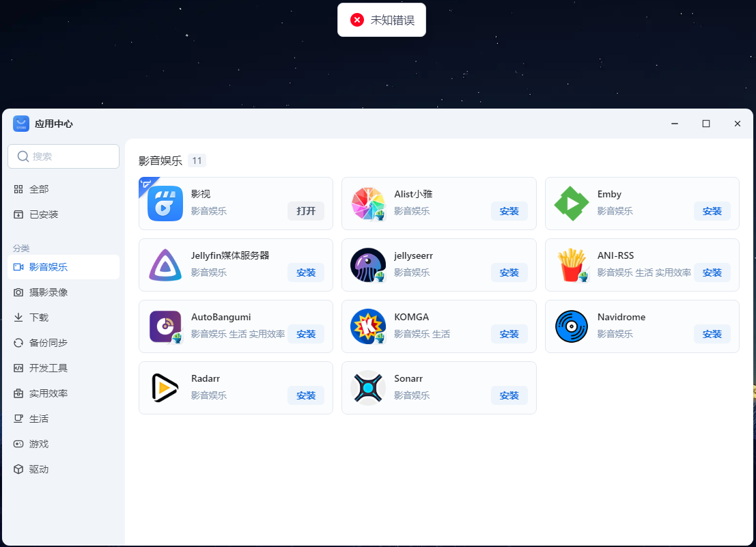Click the Alist小雅 app icon
The image size is (756, 547).
tap(368, 204)
